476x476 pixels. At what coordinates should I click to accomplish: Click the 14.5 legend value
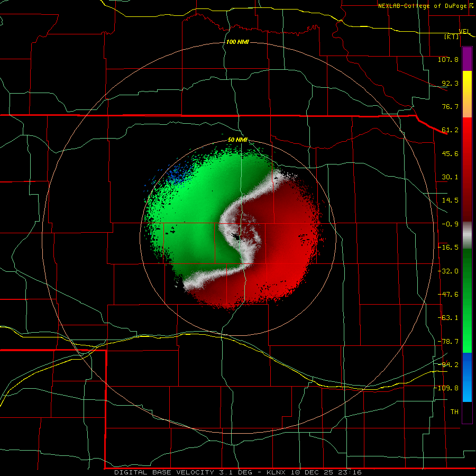click(450, 200)
